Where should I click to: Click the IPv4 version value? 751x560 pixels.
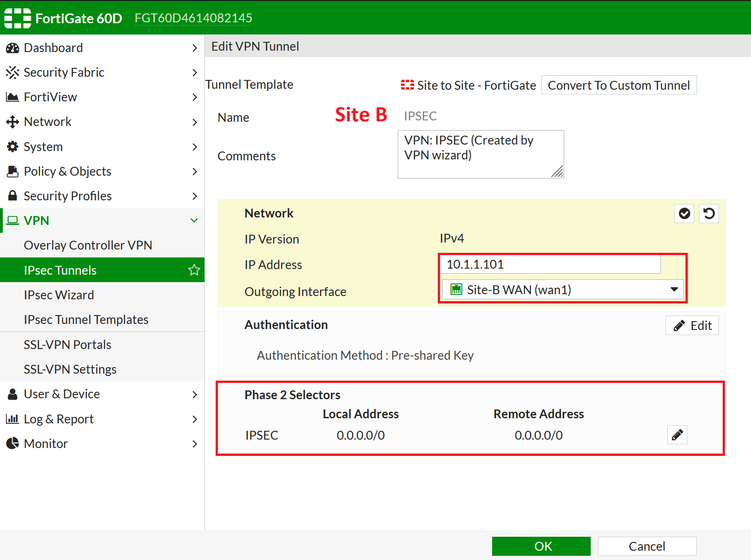click(452, 238)
